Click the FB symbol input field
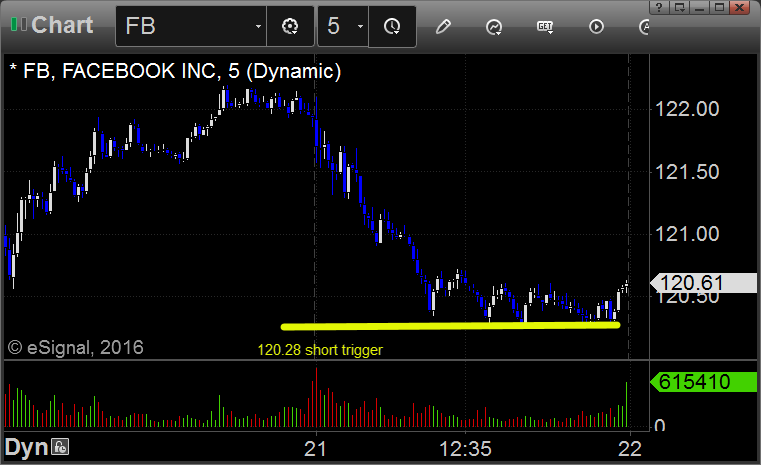The image size is (761, 465). [191, 26]
